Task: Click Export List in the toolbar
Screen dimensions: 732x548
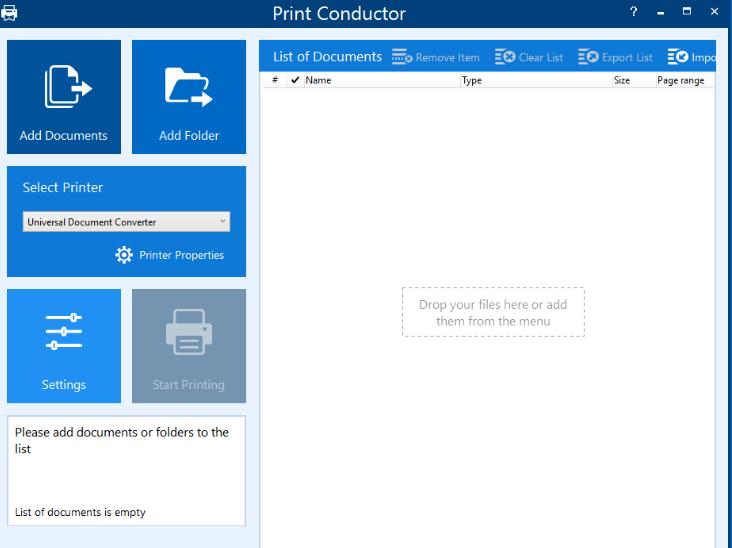Action: pos(615,57)
